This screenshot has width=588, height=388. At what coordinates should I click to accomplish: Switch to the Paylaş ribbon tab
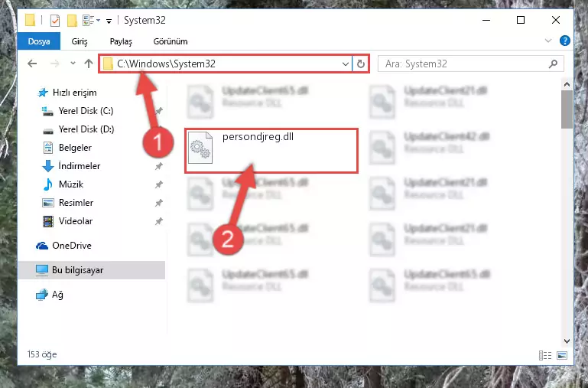coord(121,41)
